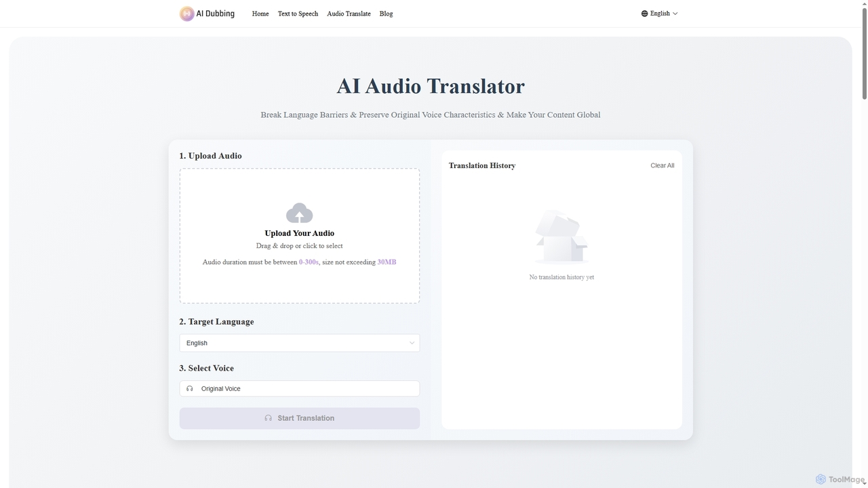Select the Original Voice field

299,388
